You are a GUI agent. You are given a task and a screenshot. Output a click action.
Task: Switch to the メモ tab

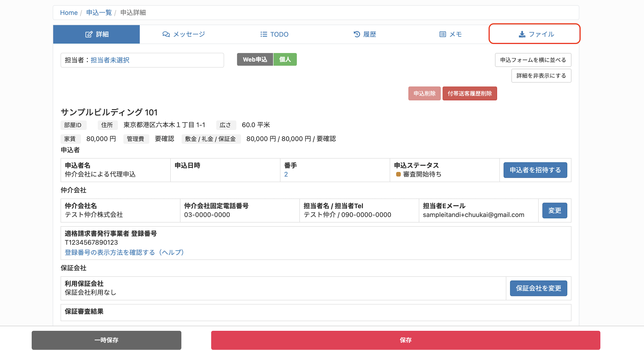(x=450, y=34)
